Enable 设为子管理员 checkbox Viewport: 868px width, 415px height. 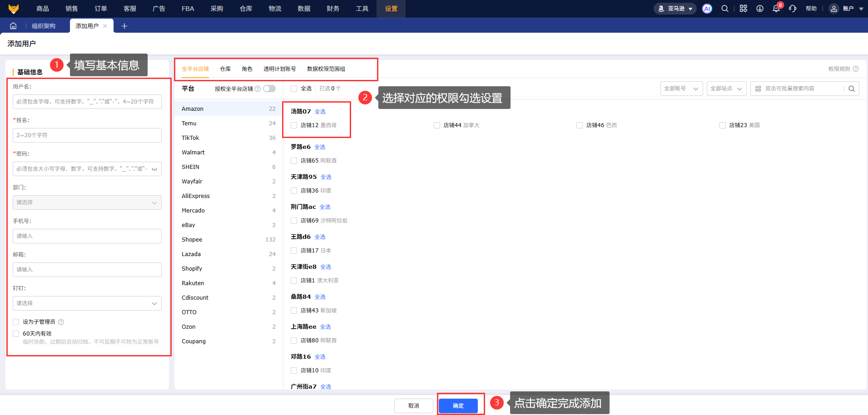tap(16, 322)
